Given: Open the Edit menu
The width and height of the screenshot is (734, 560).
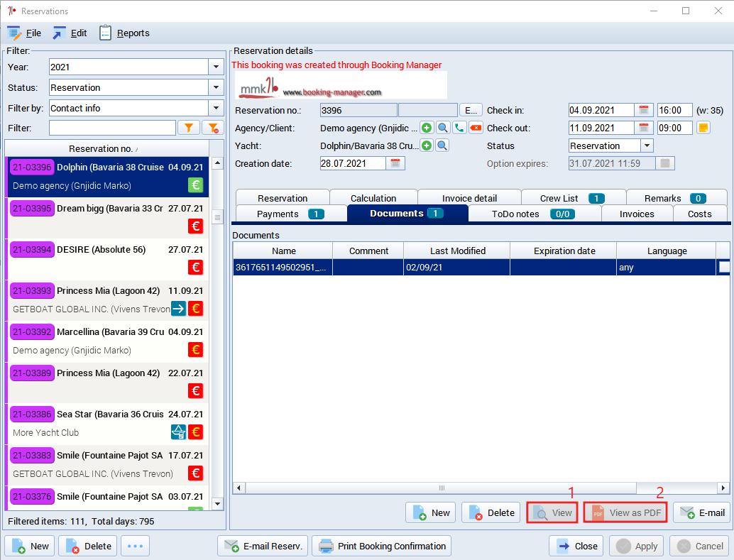Looking at the screenshot, I should (70, 33).
